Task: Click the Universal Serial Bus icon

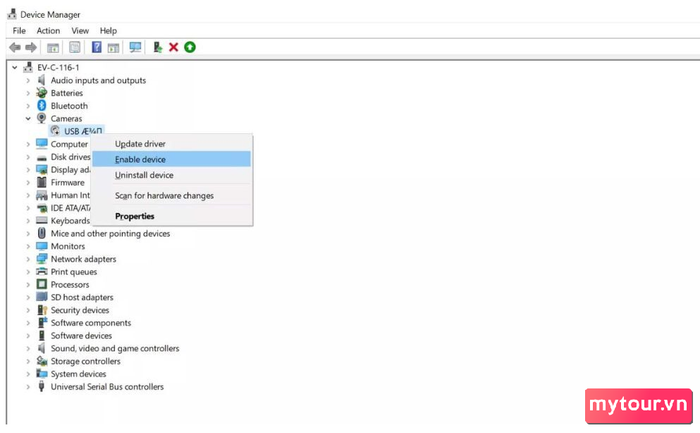Action: [x=42, y=386]
